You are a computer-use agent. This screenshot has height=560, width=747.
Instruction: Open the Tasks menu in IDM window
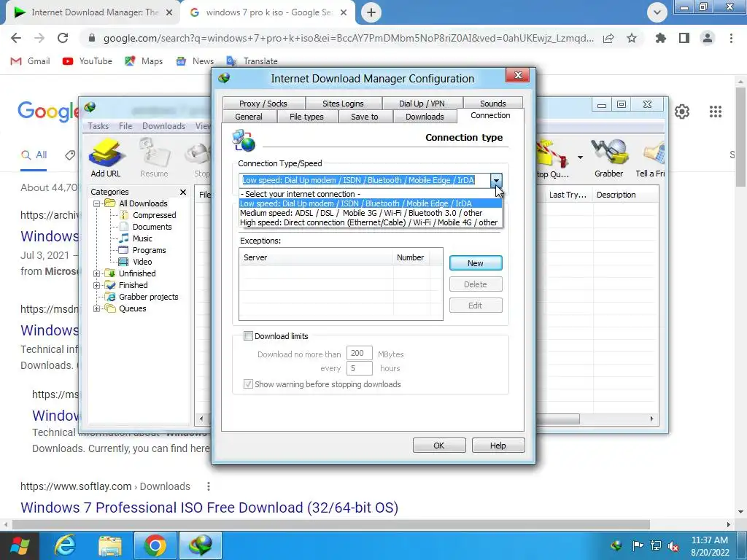pos(98,125)
